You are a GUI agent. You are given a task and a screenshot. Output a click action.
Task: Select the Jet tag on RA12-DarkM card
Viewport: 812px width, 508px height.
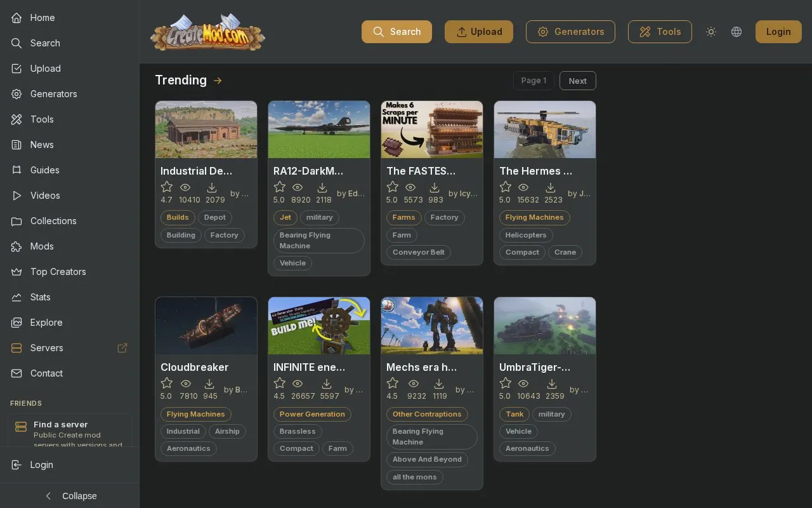click(x=285, y=217)
